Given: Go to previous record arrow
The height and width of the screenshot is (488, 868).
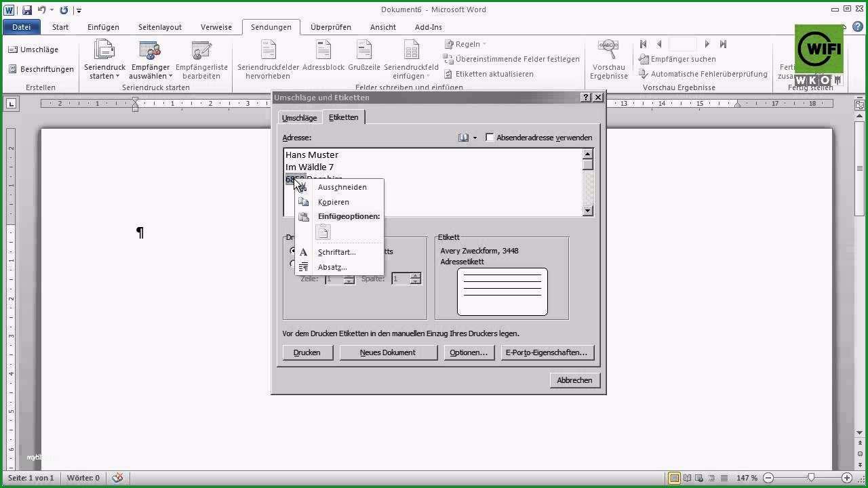Looking at the screenshot, I should point(659,44).
